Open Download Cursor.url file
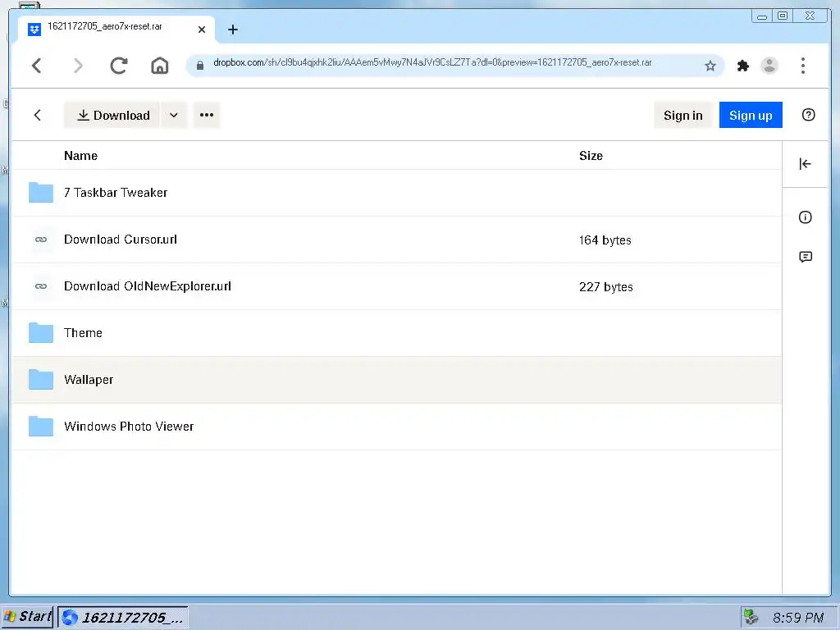Screen dimensions: 840x630 (x=121, y=240)
